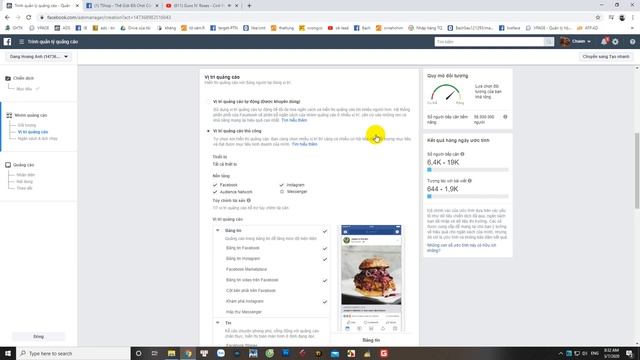This screenshot has height=360, width=640.
Task: Open the hamburger menu next to Trình quản lý quảng cáo
Action: tap(22, 42)
